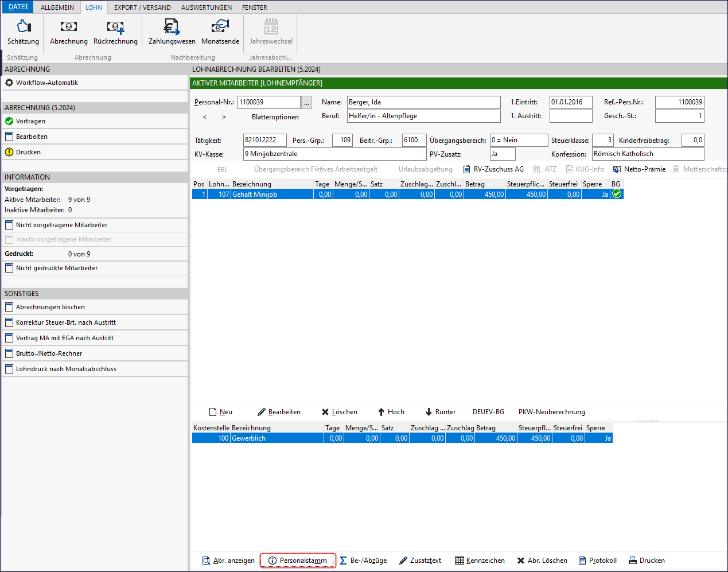
Task: Click the Steuerklasse field
Action: 603,140
